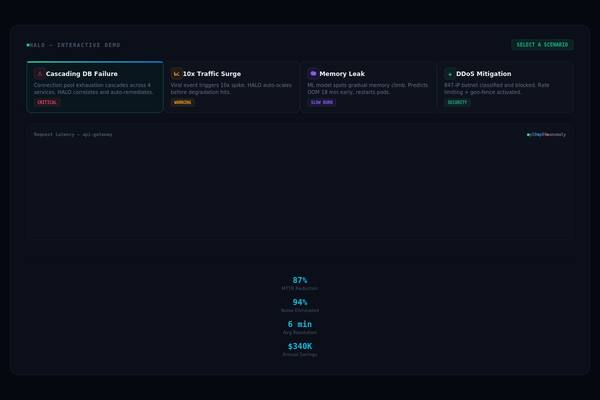Viewport: 600px width, 400px height.
Task: Click the 6 min Avg Resolution stat
Action: pos(300,327)
